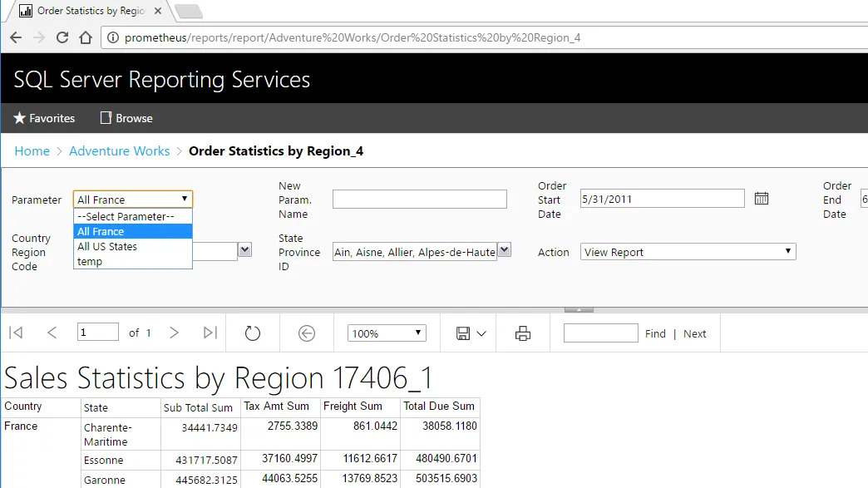Viewport: 868px width, 488px height.
Task: Collapse the parameter pane with the splitter arrow
Action: point(579,309)
